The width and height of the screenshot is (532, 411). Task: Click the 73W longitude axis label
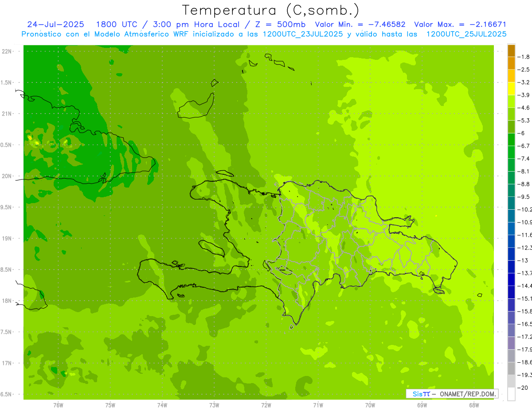click(214, 405)
